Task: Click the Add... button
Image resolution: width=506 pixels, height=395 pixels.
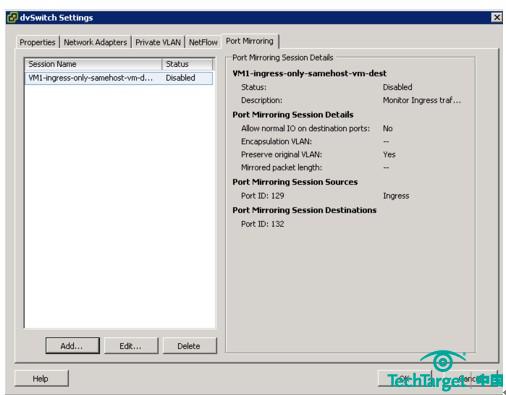Action: pos(72,346)
